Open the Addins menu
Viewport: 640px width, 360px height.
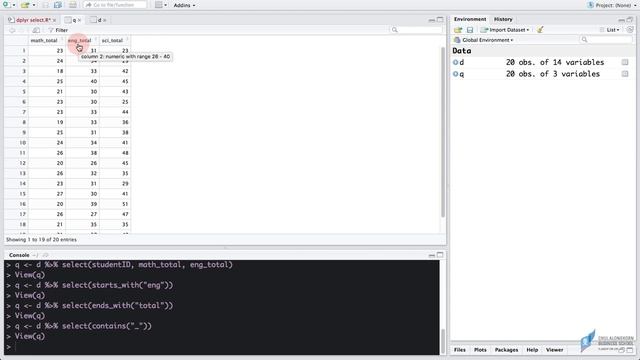point(184,5)
